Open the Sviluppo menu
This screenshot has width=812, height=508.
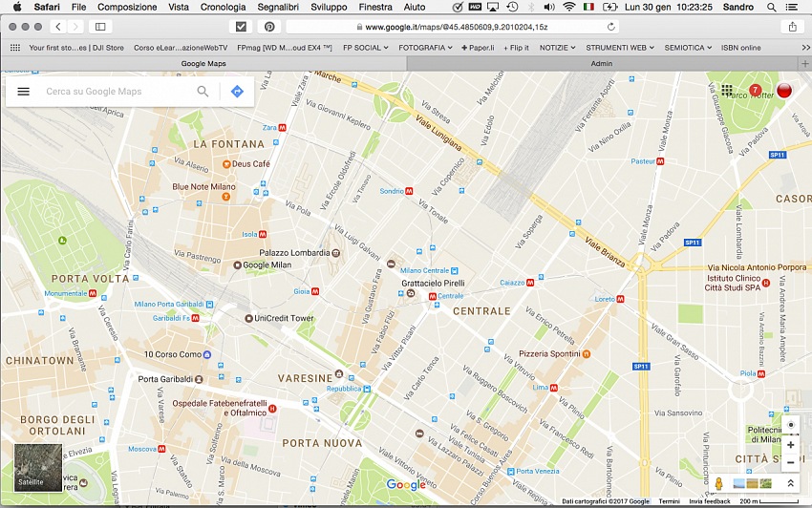tap(329, 8)
